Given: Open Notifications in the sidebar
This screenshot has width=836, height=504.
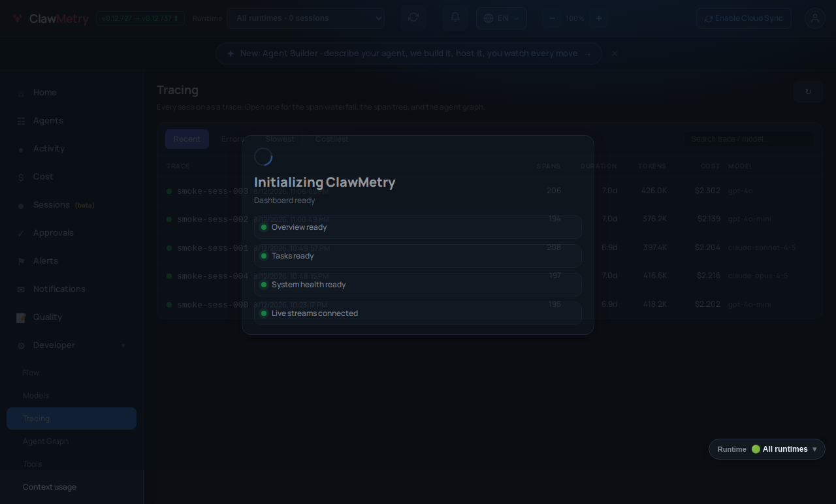Looking at the screenshot, I should point(72,289).
